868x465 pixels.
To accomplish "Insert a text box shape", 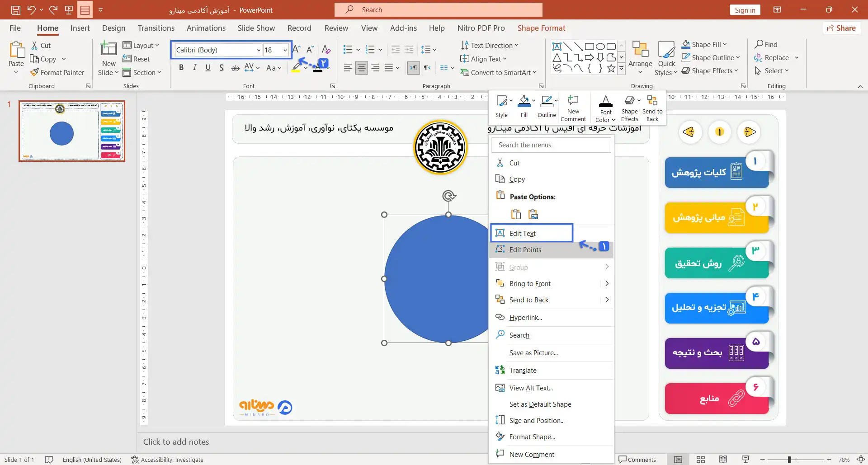I will [x=557, y=47].
